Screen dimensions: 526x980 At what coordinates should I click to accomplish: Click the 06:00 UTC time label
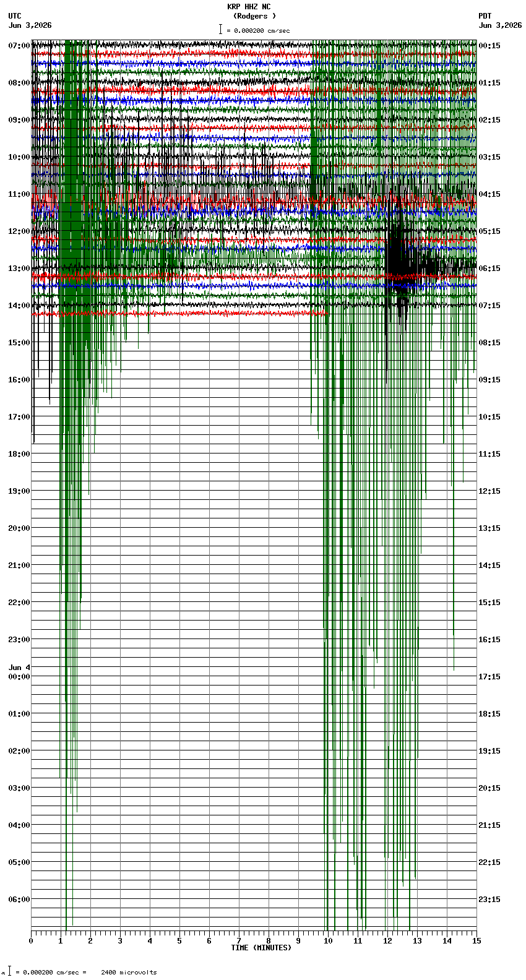point(19,900)
